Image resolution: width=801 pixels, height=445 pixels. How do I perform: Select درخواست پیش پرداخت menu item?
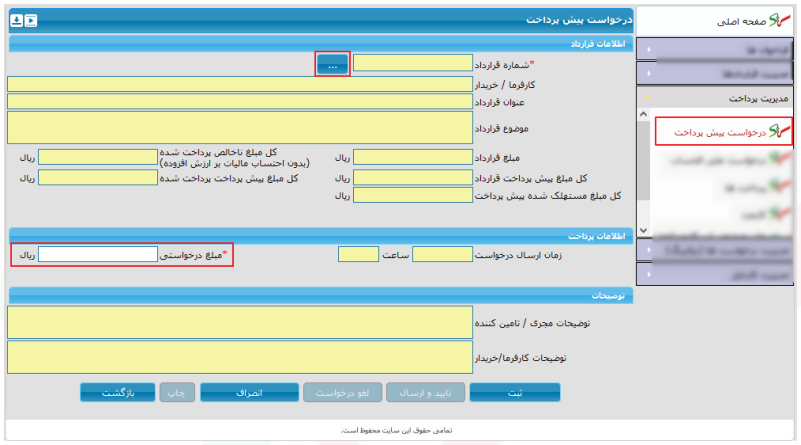[724, 132]
